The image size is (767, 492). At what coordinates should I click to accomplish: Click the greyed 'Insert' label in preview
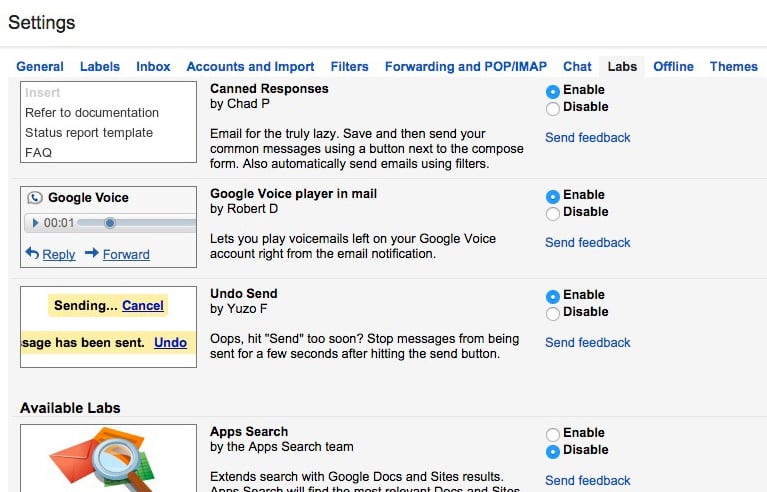pyautogui.click(x=43, y=93)
